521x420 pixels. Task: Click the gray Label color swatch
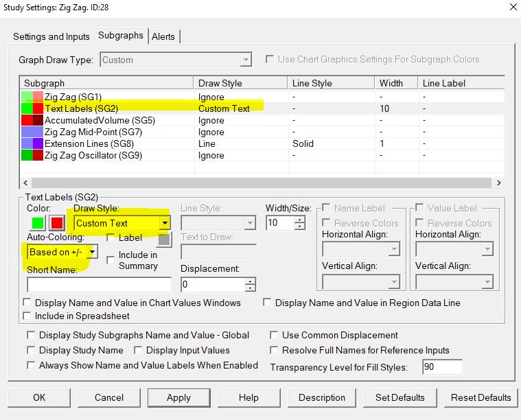164,240
